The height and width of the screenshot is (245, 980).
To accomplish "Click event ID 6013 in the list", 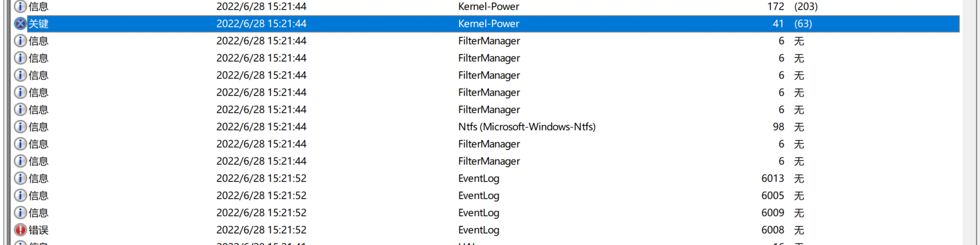I will click(772, 178).
